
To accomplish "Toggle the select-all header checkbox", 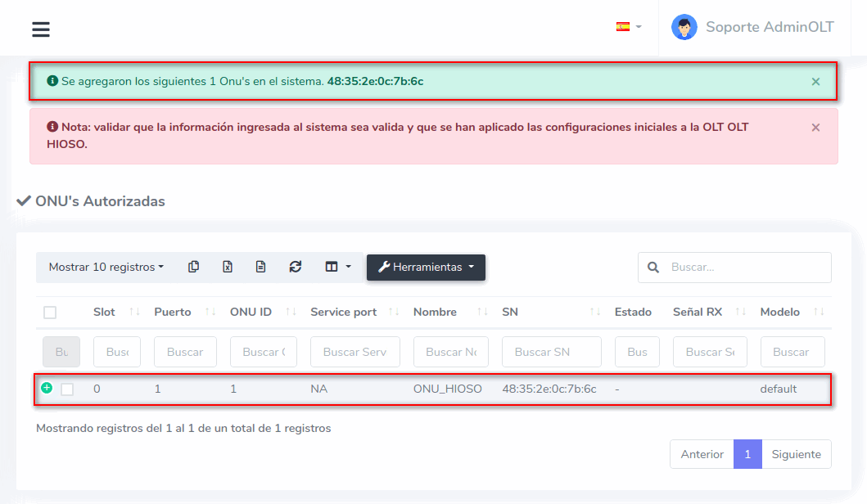I will click(50, 313).
